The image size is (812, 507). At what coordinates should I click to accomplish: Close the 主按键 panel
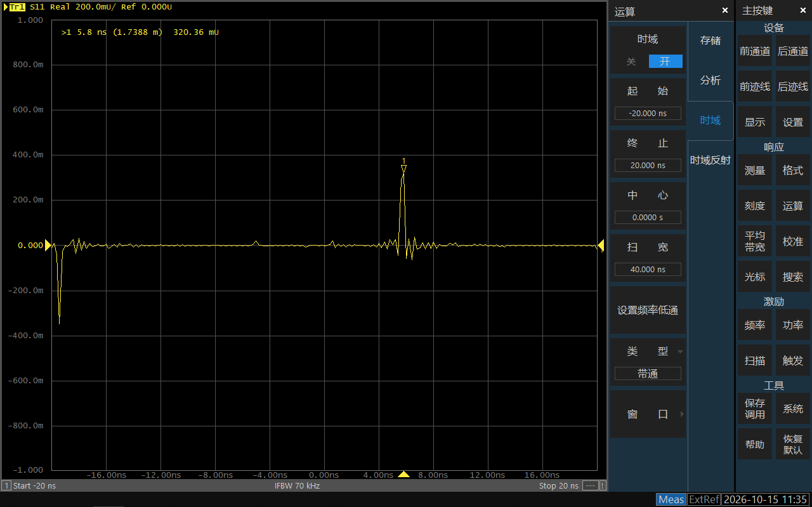pos(802,10)
